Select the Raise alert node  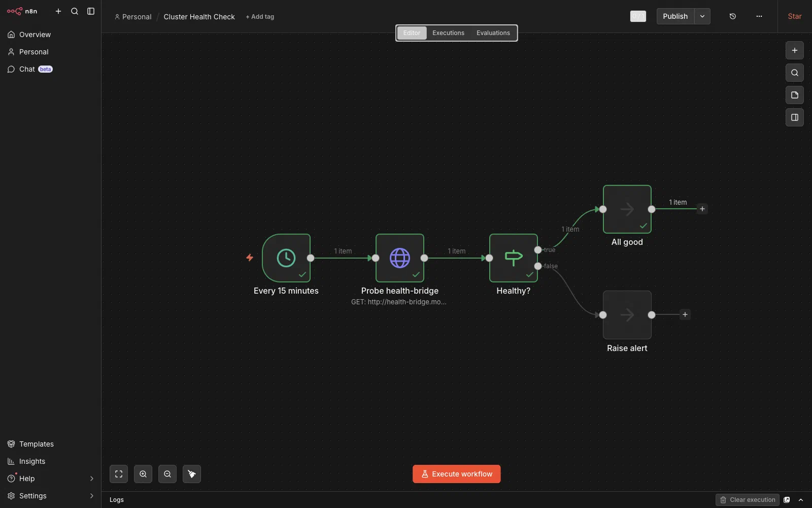[x=627, y=315]
